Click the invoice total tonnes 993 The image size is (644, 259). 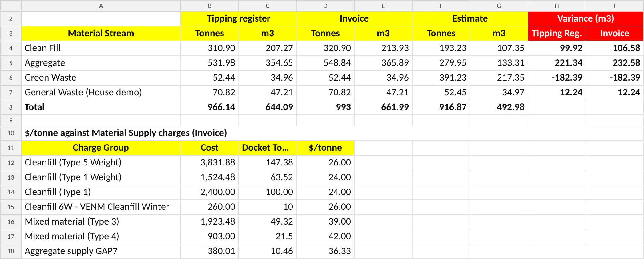325,107
